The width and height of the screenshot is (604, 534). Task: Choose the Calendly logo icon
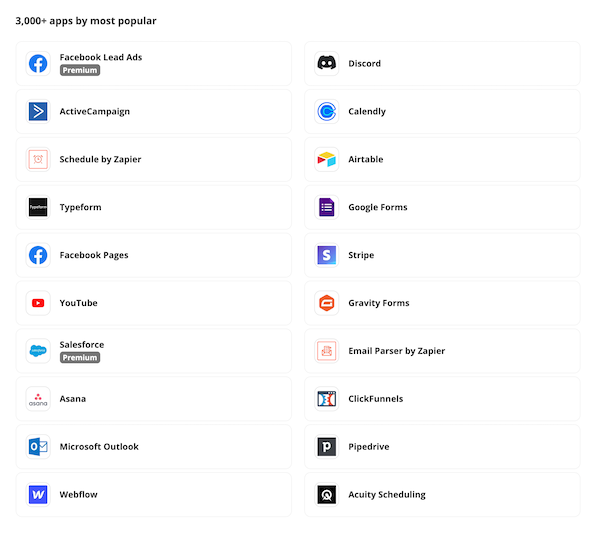point(326,112)
